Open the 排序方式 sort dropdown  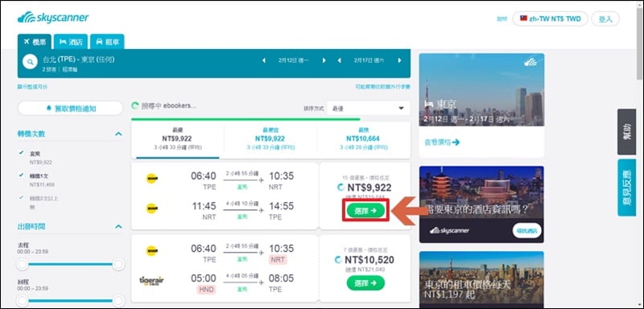368,109
